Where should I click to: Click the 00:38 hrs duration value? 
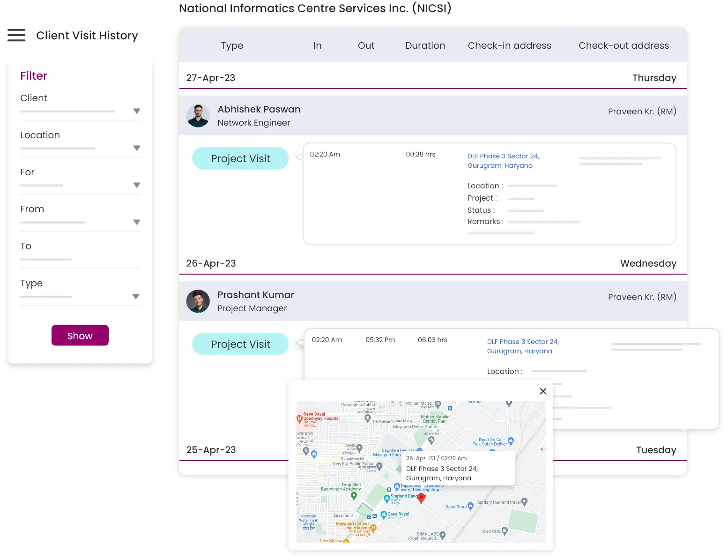click(x=421, y=154)
